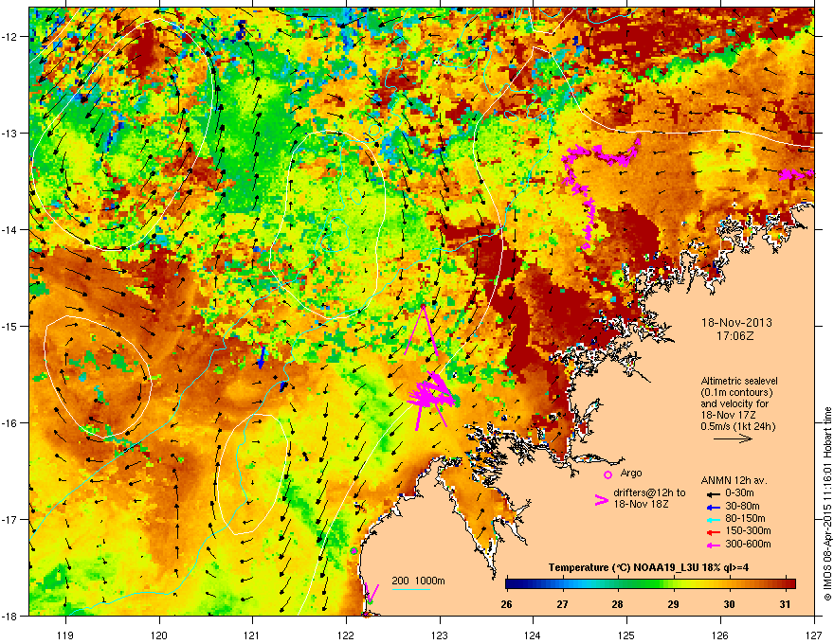Click the latitude axis label -15

coord(10,326)
